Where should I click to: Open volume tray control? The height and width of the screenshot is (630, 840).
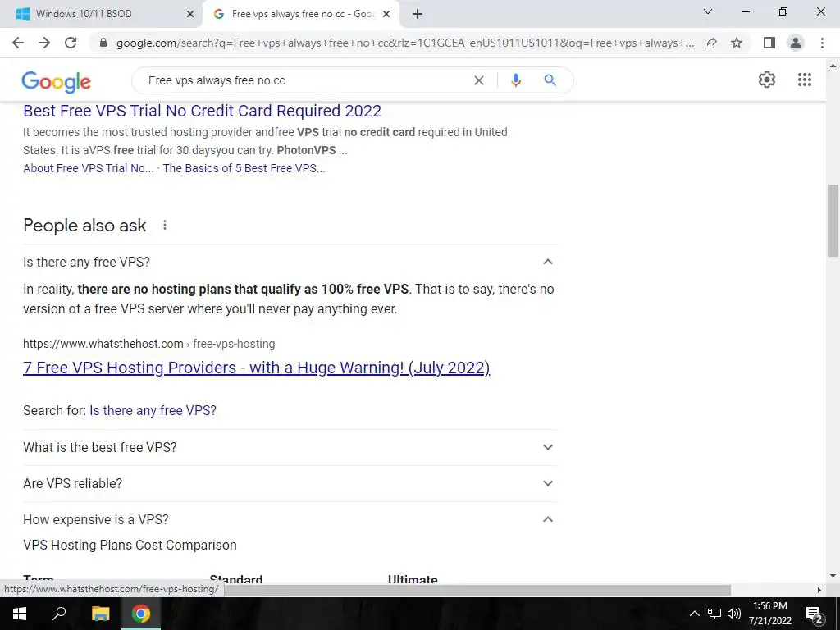734,614
